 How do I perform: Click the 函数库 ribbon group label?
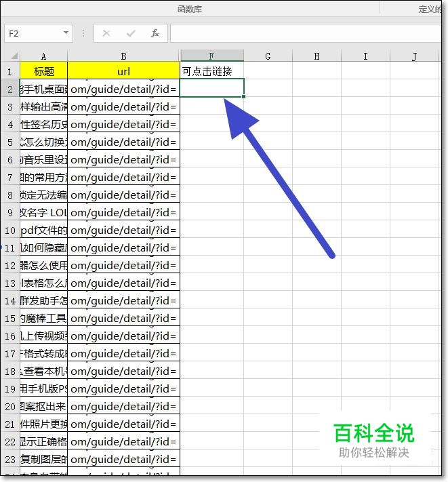190,9
